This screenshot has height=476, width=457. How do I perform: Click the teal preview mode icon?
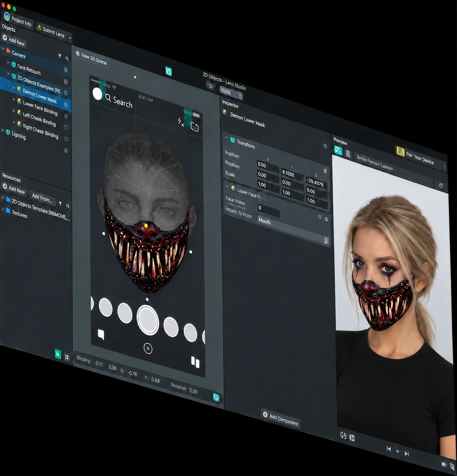coord(338,150)
